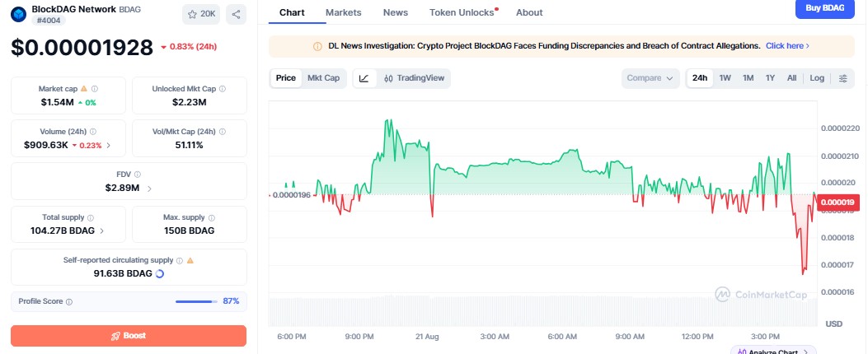The image size is (868, 354).
Task: Click the Buy BDAG button
Action: tap(825, 8)
